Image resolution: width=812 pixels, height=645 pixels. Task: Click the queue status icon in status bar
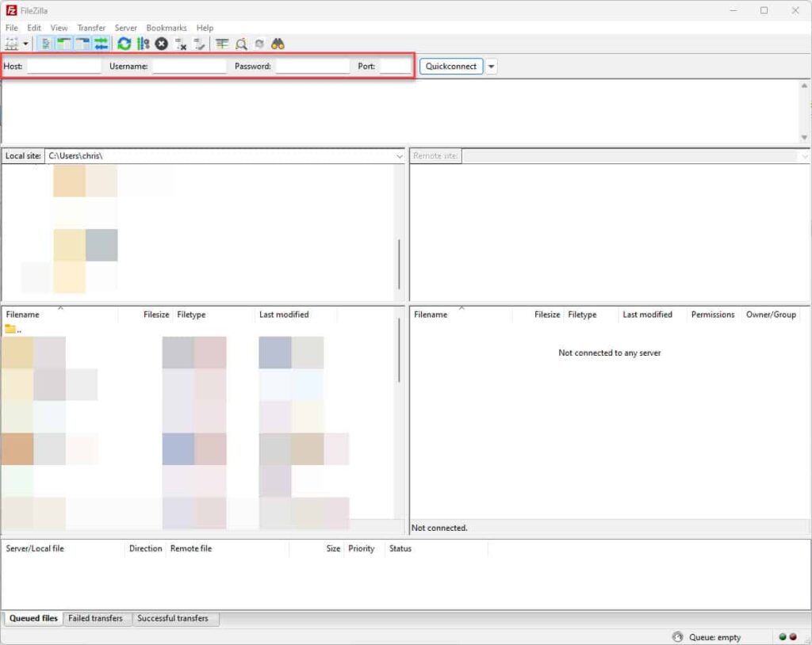(677, 637)
